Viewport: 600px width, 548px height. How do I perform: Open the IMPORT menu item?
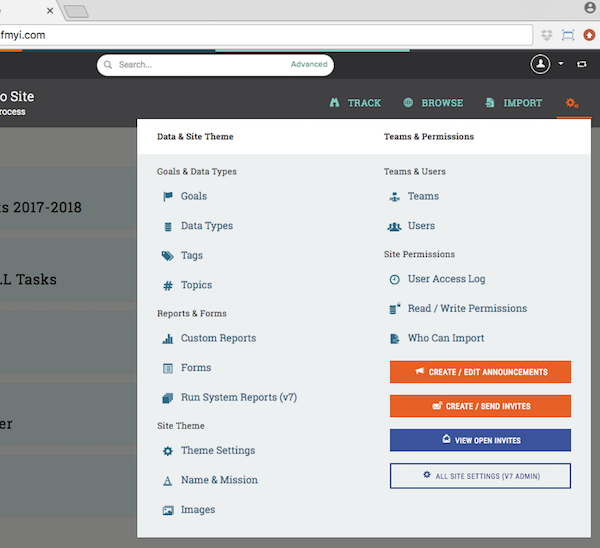coord(514,103)
